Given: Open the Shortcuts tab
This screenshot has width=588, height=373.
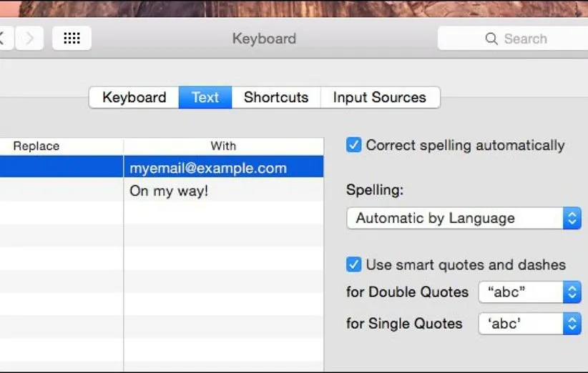Looking at the screenshot, I should (276, 98).
